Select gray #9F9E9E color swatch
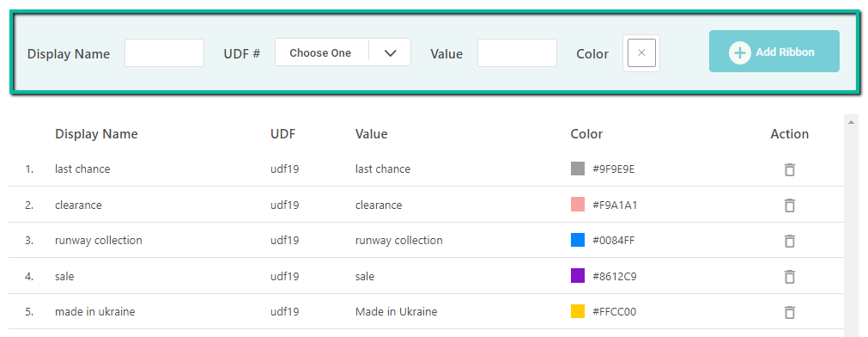The width and height of the screenshot is (868, 337). coord(578,168)
